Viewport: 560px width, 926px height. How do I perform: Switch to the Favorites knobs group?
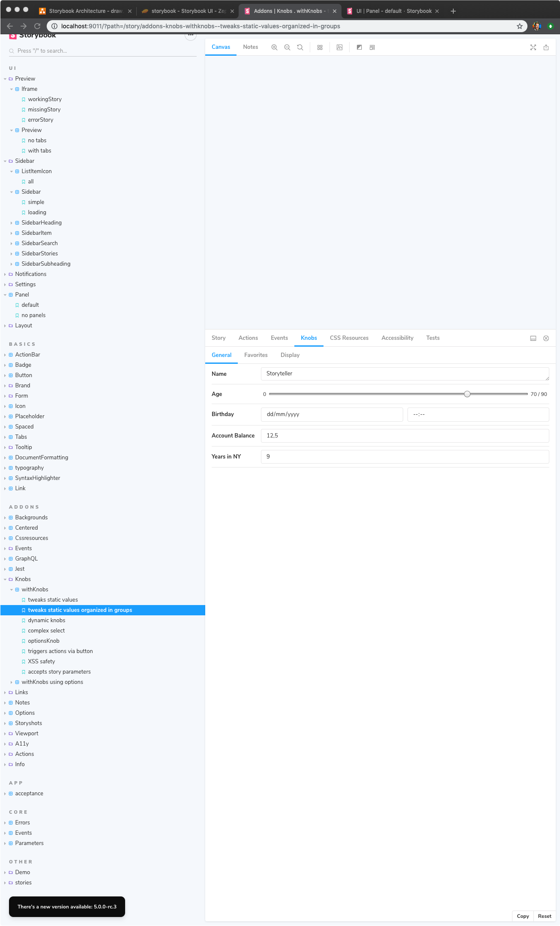[256, 355]
